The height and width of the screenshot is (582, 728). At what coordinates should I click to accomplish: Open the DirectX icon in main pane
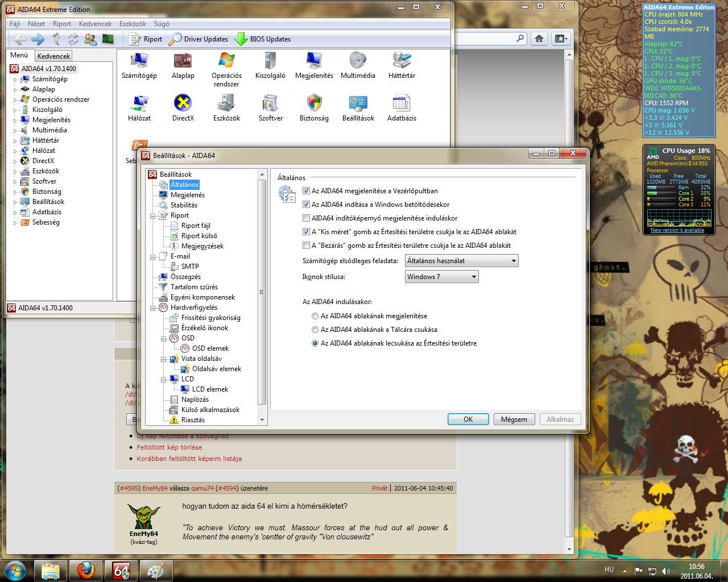pyautogui.click(x=183, y=109)
